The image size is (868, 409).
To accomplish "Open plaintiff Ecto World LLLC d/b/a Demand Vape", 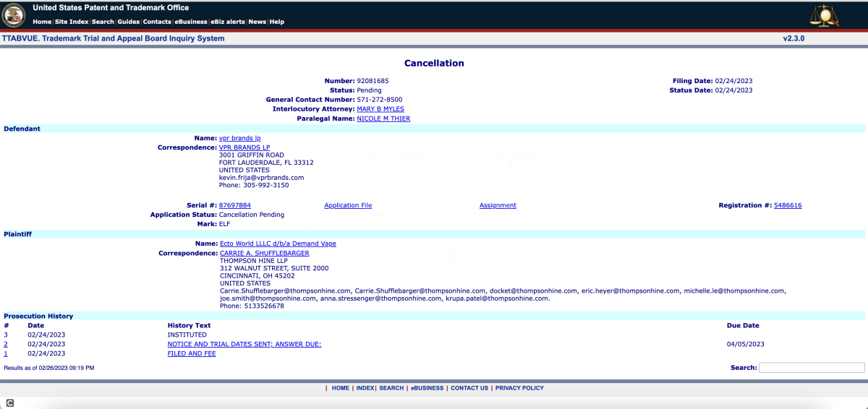I will coord(278,244).
